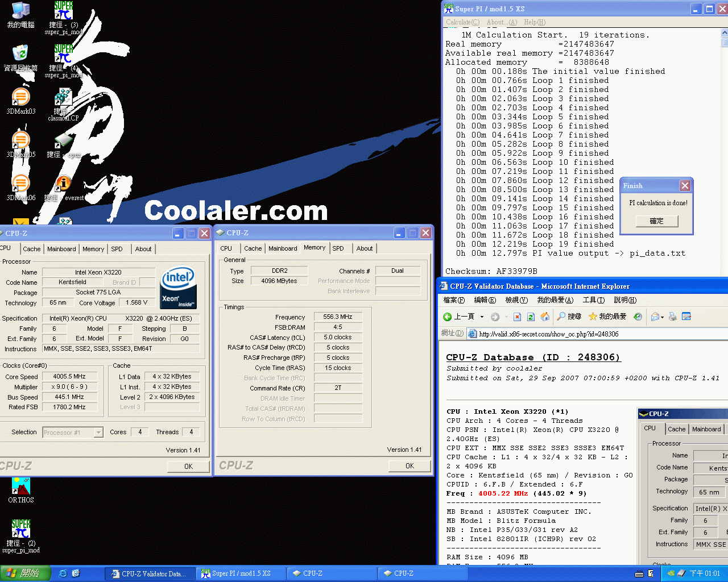728x582 pixels.
Task: Select the super_pi_mod (3) desktop shortcut
Action: click(x=63, y=18)
